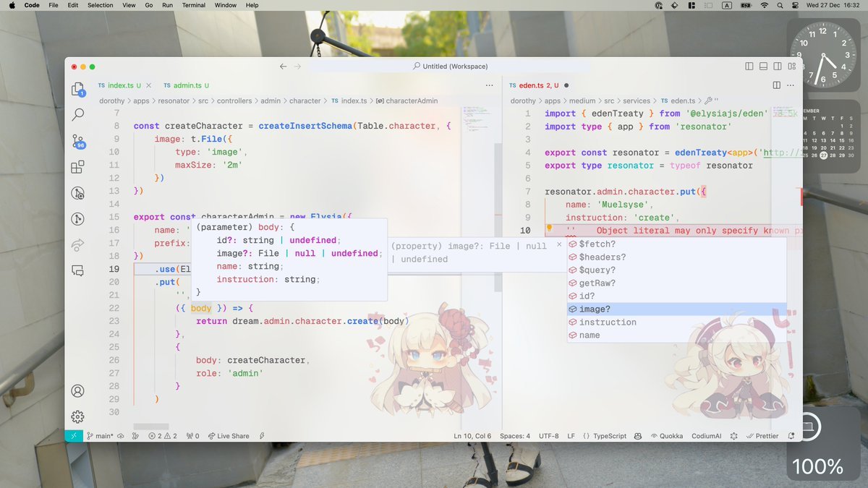
Task: Click Prettier in the status bar
Action: pos(762,436)
